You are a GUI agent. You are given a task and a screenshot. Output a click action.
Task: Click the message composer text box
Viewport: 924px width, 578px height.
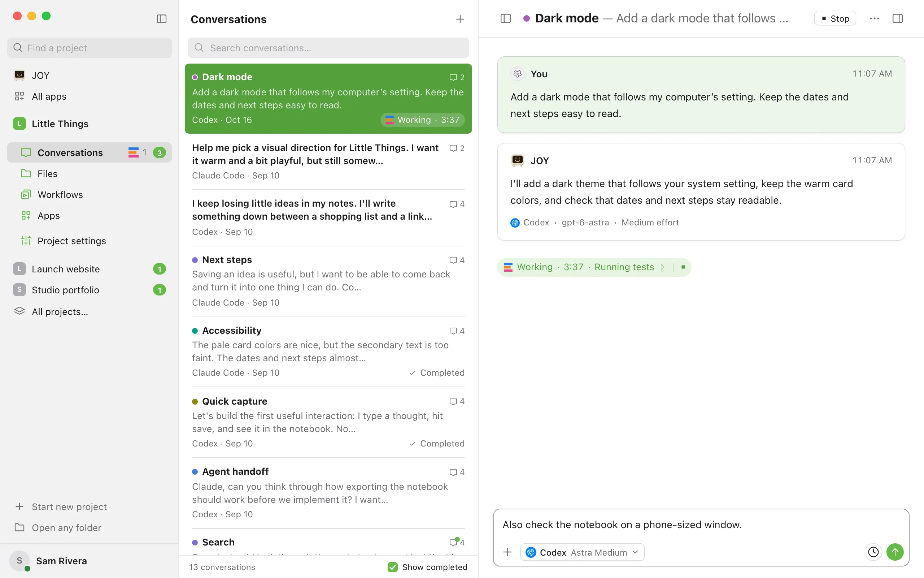701,525
